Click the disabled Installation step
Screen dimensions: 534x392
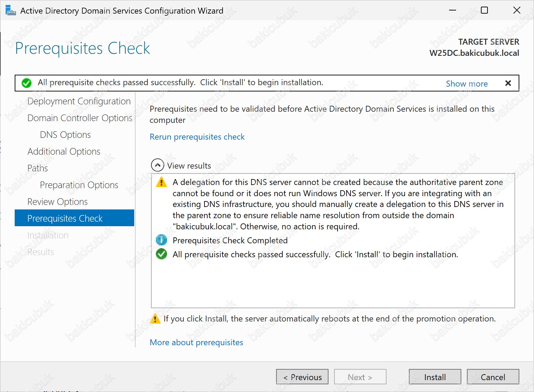(48, 235)
